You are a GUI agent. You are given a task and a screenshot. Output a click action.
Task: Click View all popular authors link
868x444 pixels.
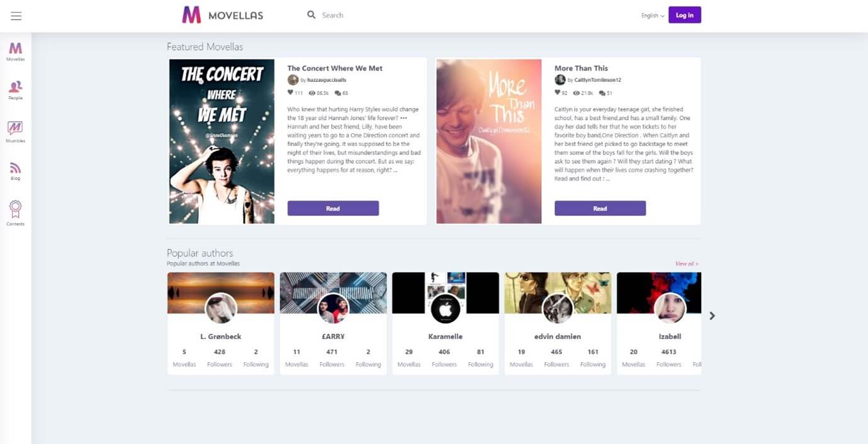tap(686, 264)
